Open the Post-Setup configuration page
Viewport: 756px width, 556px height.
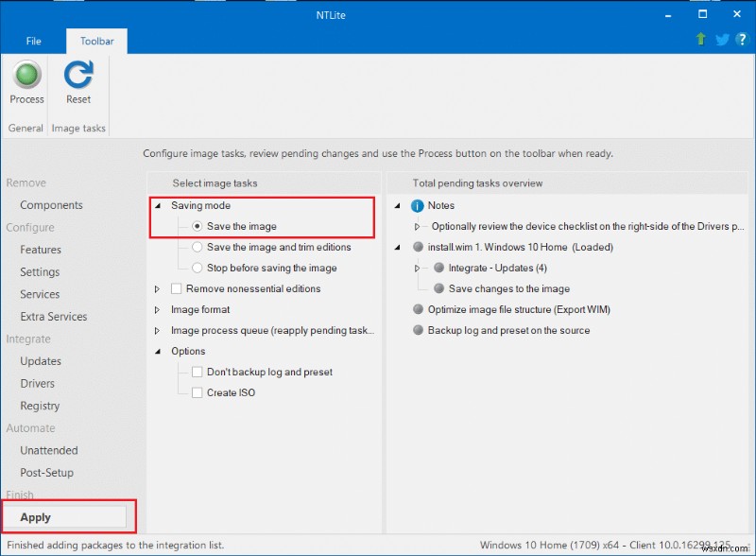(48, 472)
